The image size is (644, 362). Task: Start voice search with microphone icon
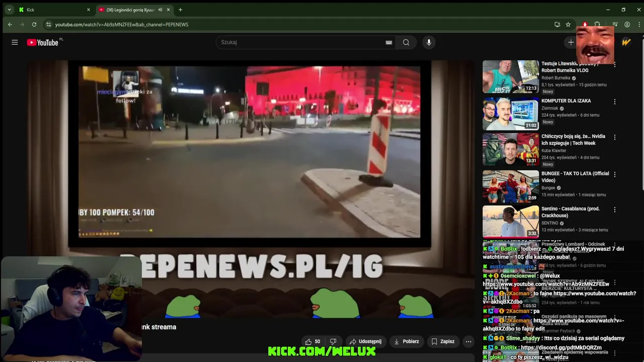tap(429, 42)
